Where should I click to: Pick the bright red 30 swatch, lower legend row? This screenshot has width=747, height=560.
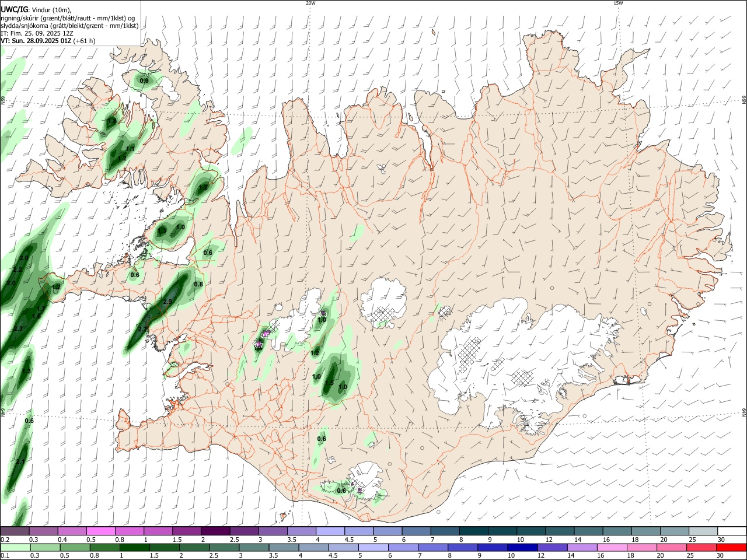tap(731, 547)
